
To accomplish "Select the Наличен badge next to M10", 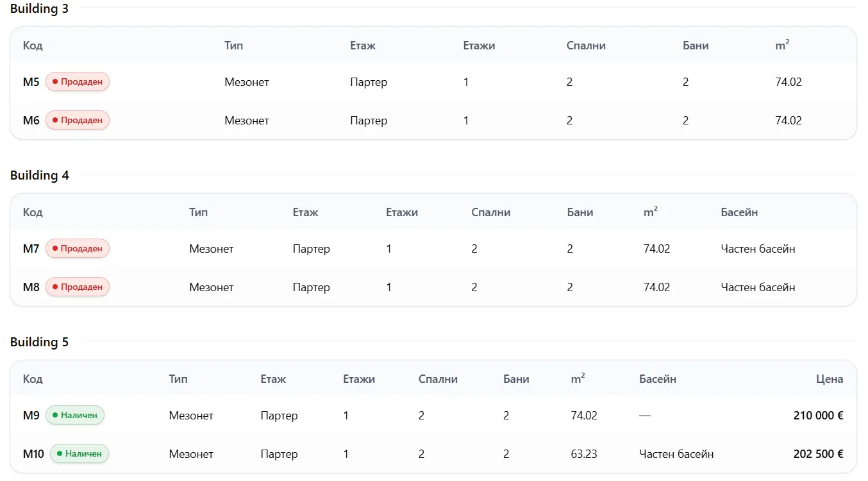I will [x=79, y=454].
